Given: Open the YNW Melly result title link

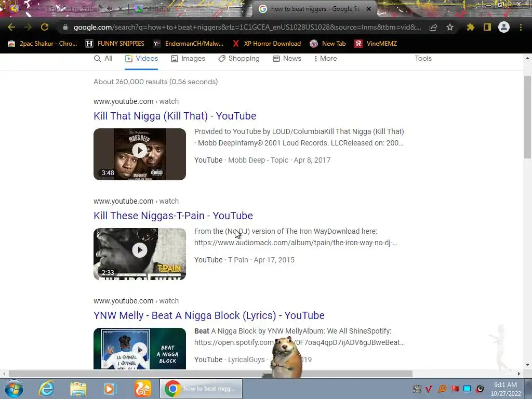Looking at the screenshot, I should 209,315.
